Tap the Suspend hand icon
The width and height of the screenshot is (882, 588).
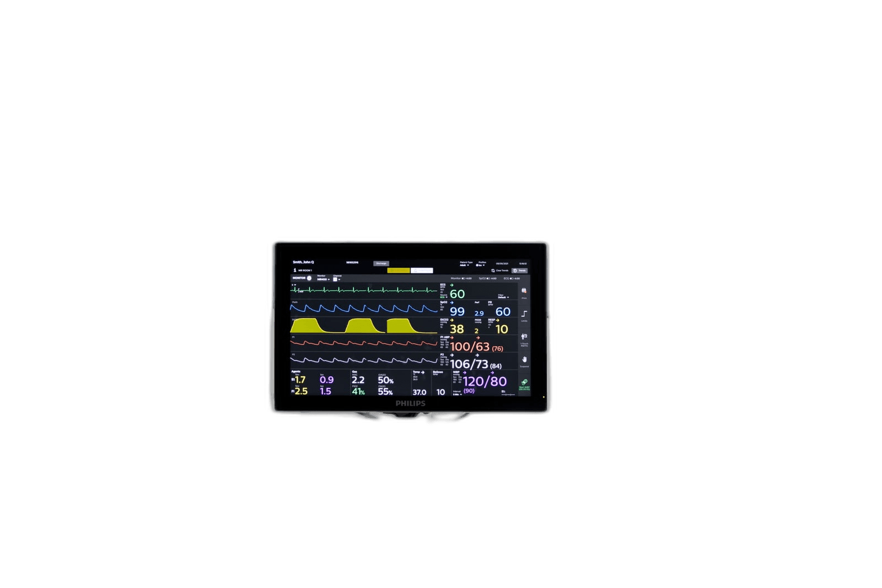click(x=524, y=359)
